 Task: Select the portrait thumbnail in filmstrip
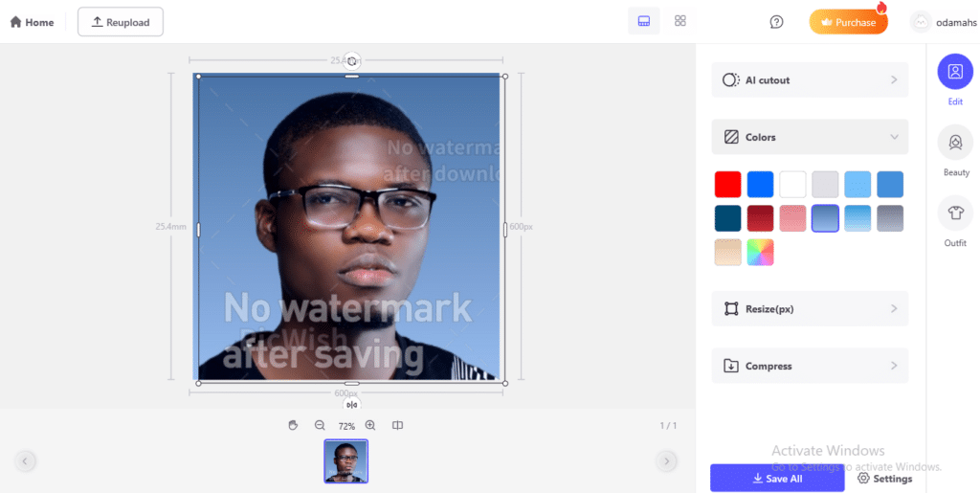pos(345,461)
